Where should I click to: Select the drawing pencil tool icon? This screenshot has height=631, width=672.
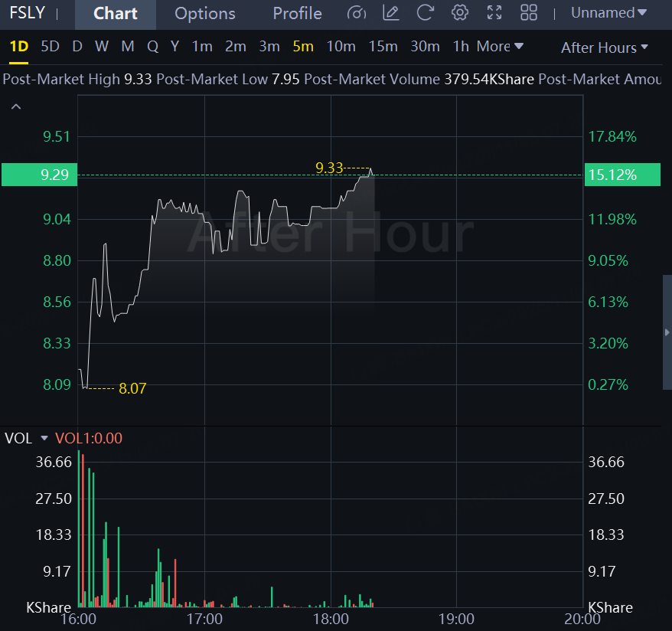coord(391,13)
